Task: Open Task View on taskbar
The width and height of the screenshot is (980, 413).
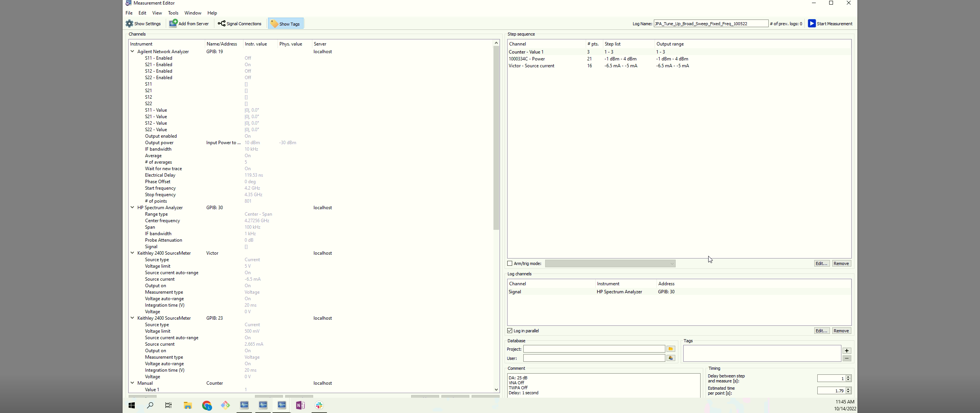Action: [x=168, y=405]
